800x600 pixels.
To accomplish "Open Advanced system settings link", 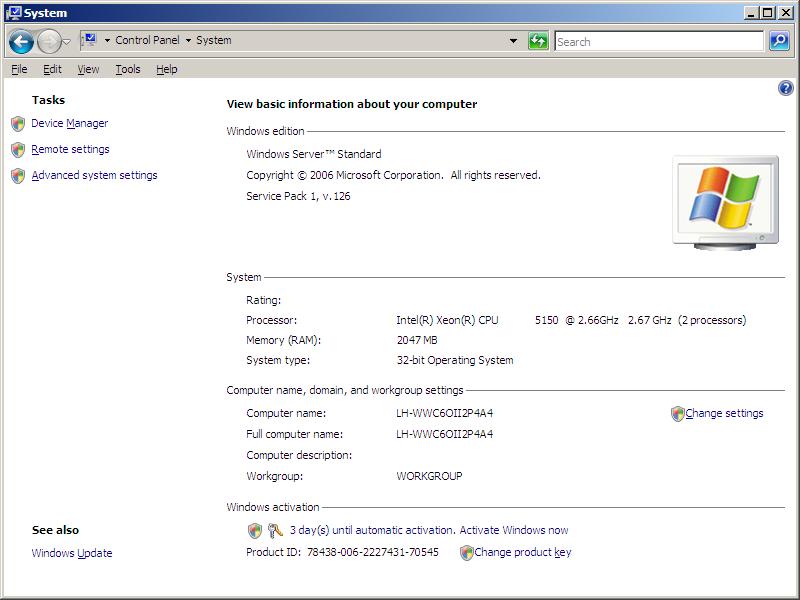I will (x=94, y=175).
